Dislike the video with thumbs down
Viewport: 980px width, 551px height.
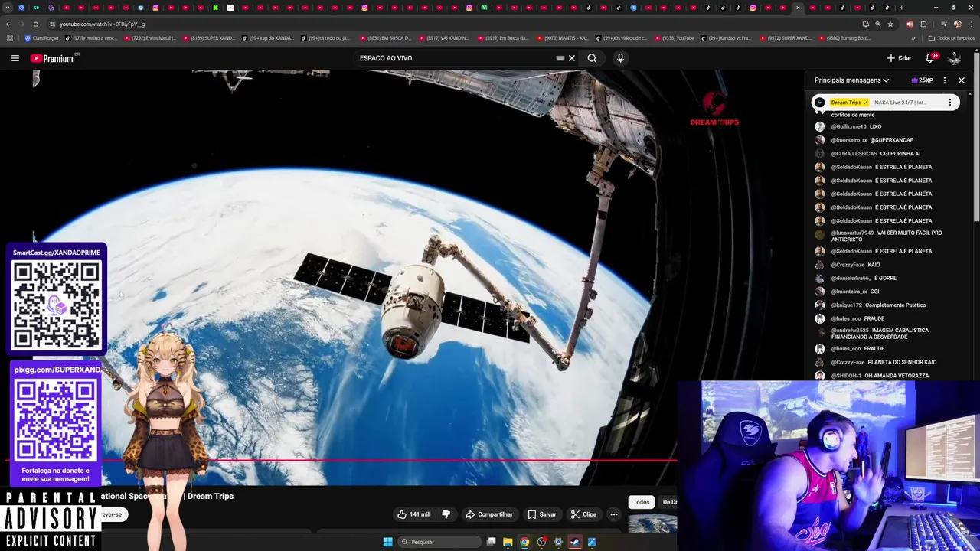pos(446,514)
